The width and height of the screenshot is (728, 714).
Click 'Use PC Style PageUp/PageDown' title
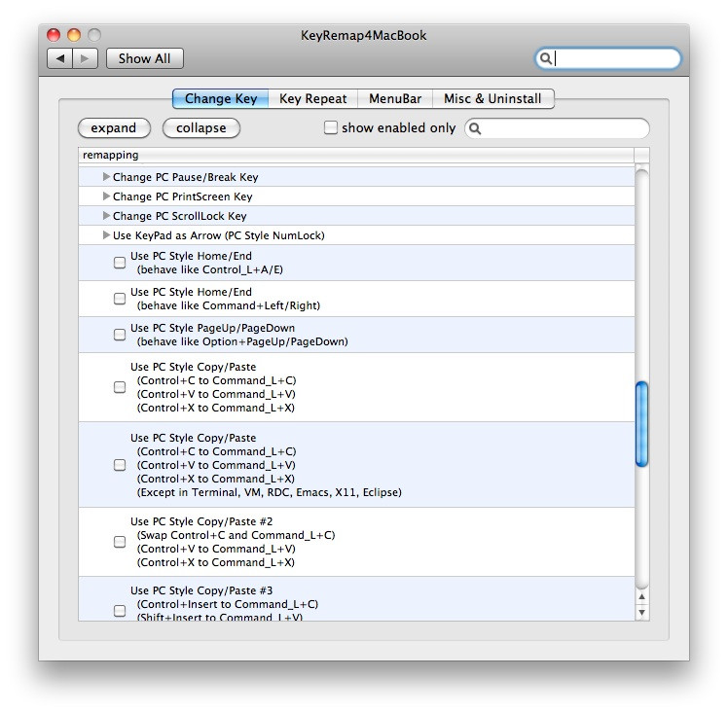click(x=212, y=328)
